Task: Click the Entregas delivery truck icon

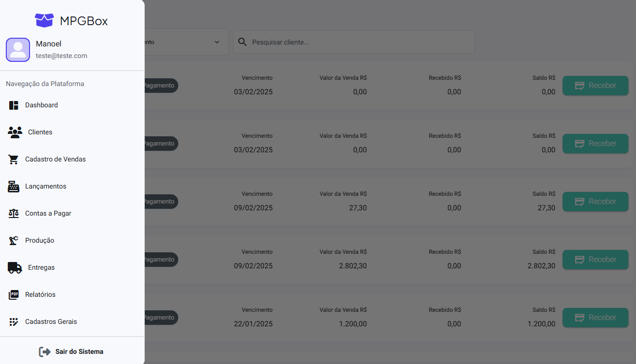Action: tap(15, 268)
